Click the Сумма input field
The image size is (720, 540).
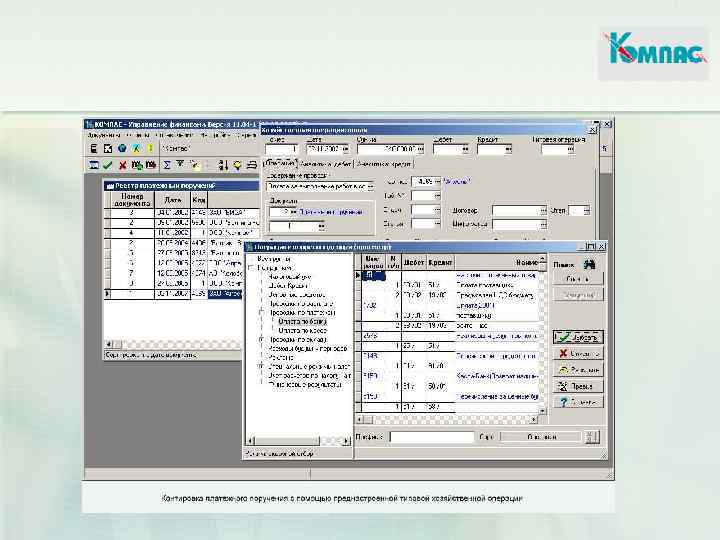pyautogui.click(x=387, y=149)
